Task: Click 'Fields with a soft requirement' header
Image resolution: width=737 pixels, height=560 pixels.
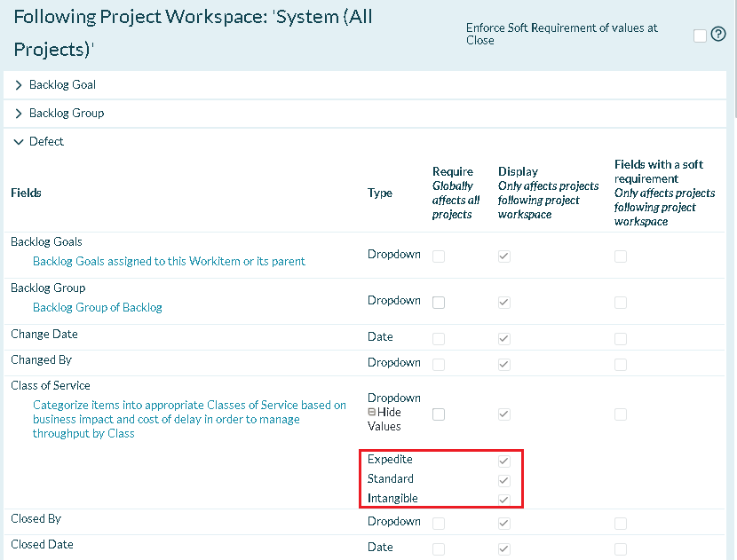Action: coord(664,193)
